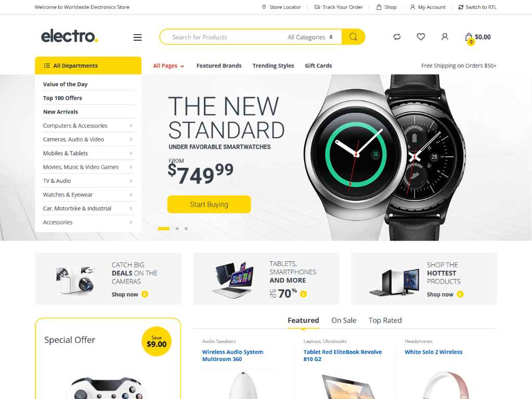Image resolution: width=532 pixels, height=399 pixels.
Task: Click the Start Buying button
Action: [209, 204]
